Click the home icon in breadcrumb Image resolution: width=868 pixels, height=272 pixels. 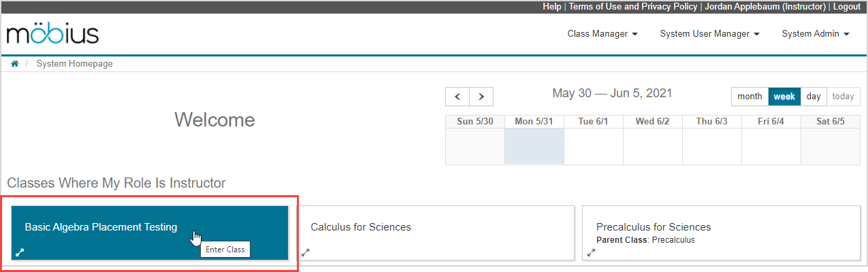14,64
